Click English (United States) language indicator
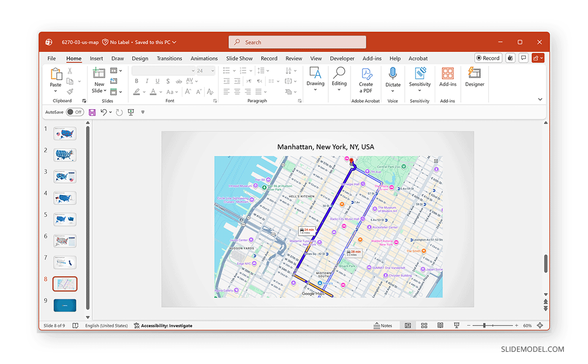This screenshot has width=588, height=364. (x=106, y=325)
